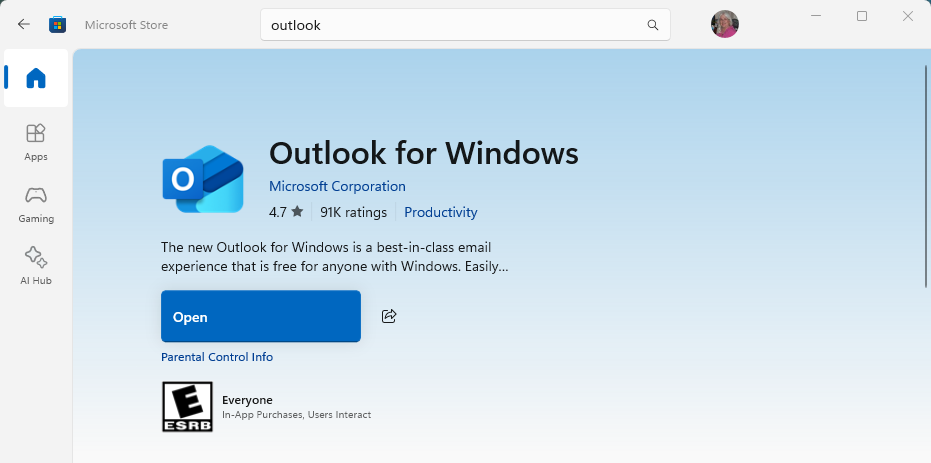Image resolution: width=931 pixels, height=463 pixels.
Task: Expand the truncated app description text
Action: (x=334, y=256)
